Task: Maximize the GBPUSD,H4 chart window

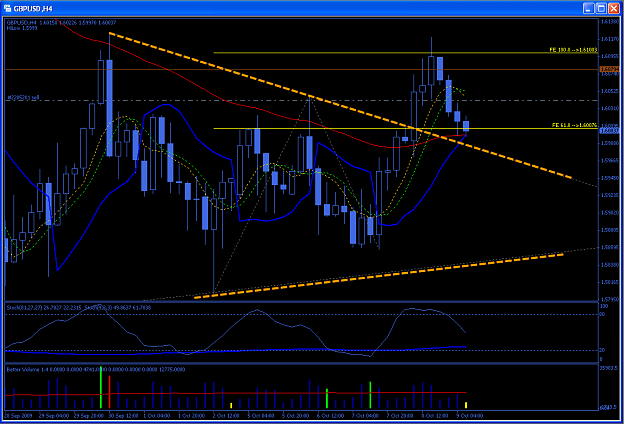Action: click(602, 8)
